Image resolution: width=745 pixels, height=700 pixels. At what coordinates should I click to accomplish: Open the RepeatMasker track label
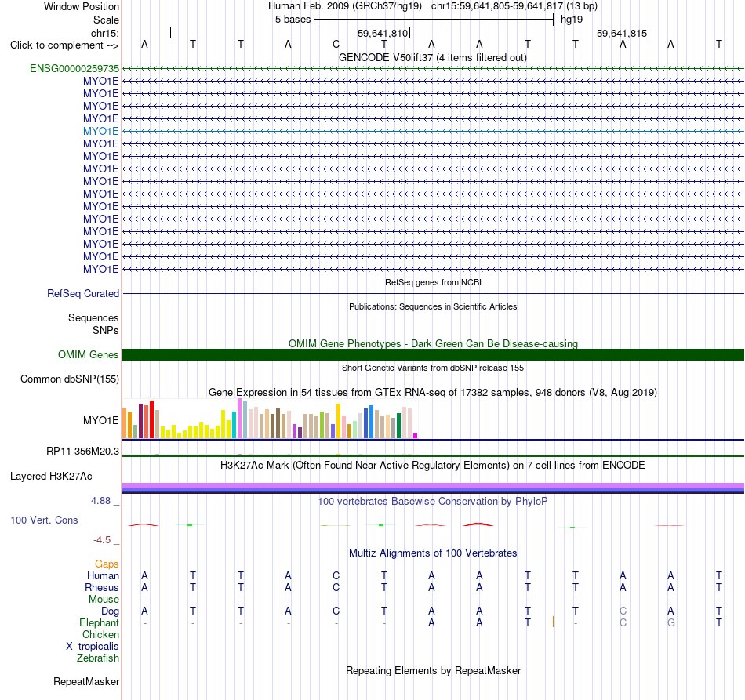(86, 682)
